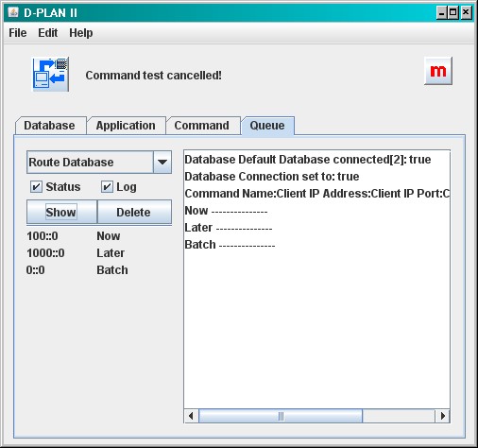The image size is (478, 448).
Task: Click the Delete button
Action: (x=134, y=212)
